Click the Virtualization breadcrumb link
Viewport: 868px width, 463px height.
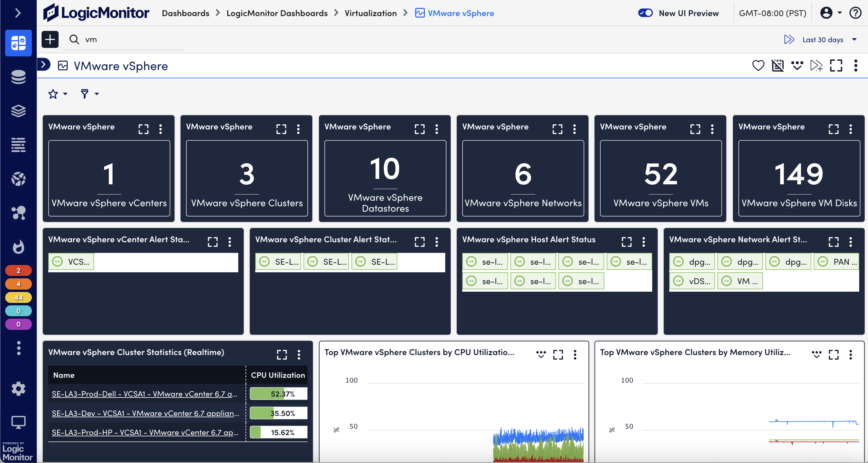pyautogui.click(x=371, y=13)
